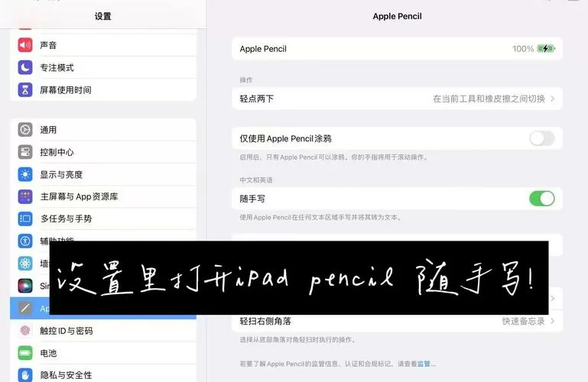This screenshot has width=588, height=382.
Task: Open 触控 ID 与密码 settings
Action: click(103, 331)
